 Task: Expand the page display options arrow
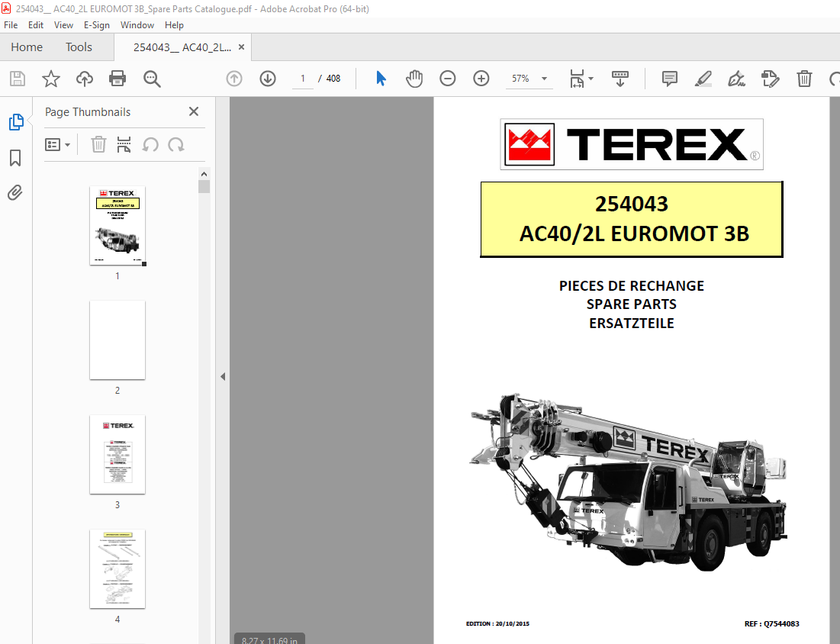tap(591, 79)
